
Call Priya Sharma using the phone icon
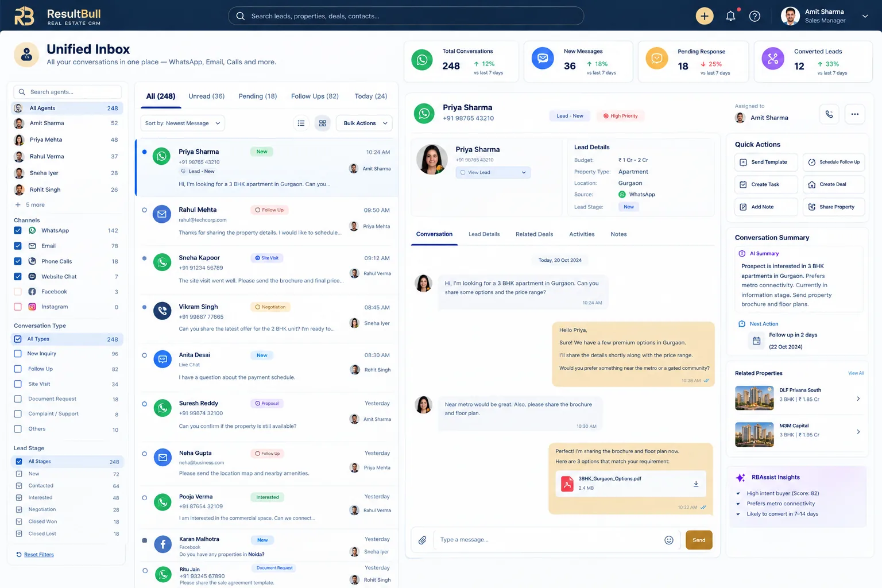(829, 114)
